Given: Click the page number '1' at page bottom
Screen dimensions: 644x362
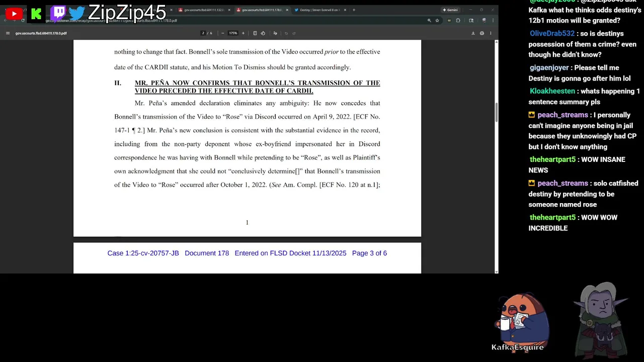Looking at the screenshot, I should (x=247, y=223).
